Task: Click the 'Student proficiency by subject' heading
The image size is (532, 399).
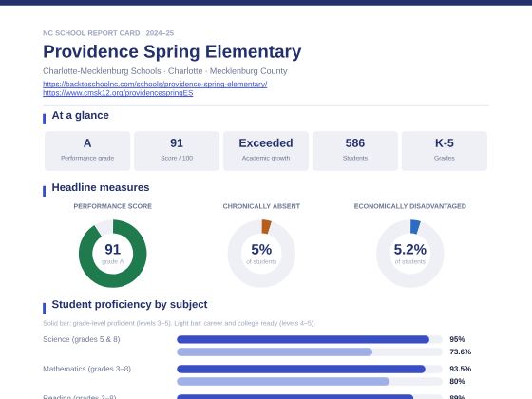Action: [129, 304]
